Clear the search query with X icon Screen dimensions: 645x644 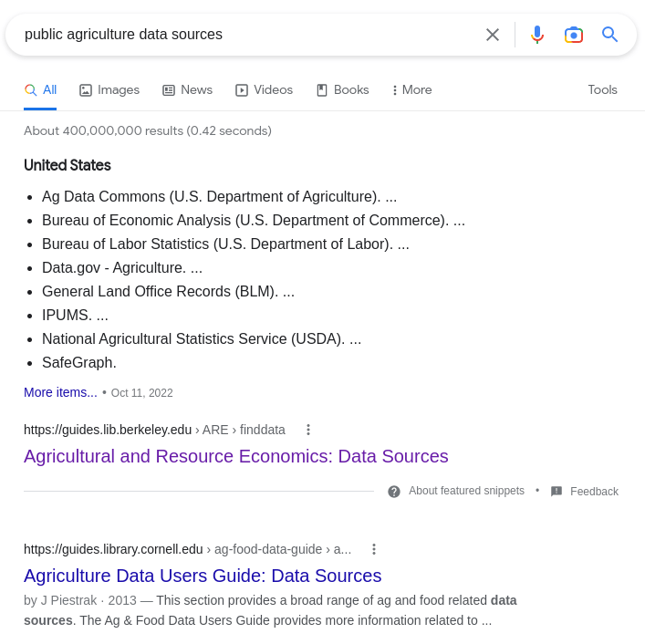point(493,35)
